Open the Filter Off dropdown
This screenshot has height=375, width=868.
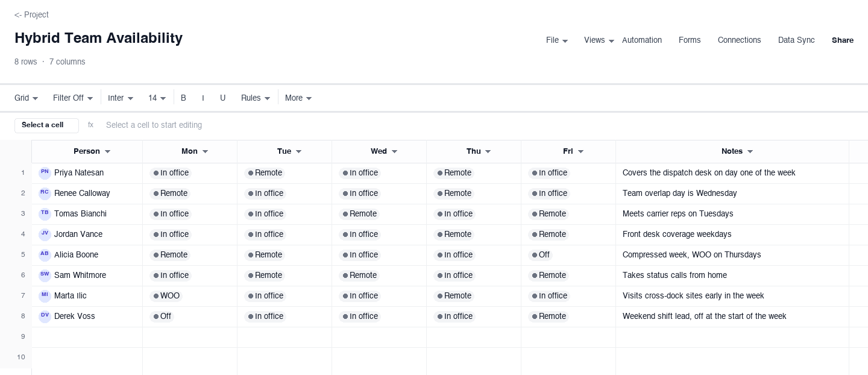point(73,98)
